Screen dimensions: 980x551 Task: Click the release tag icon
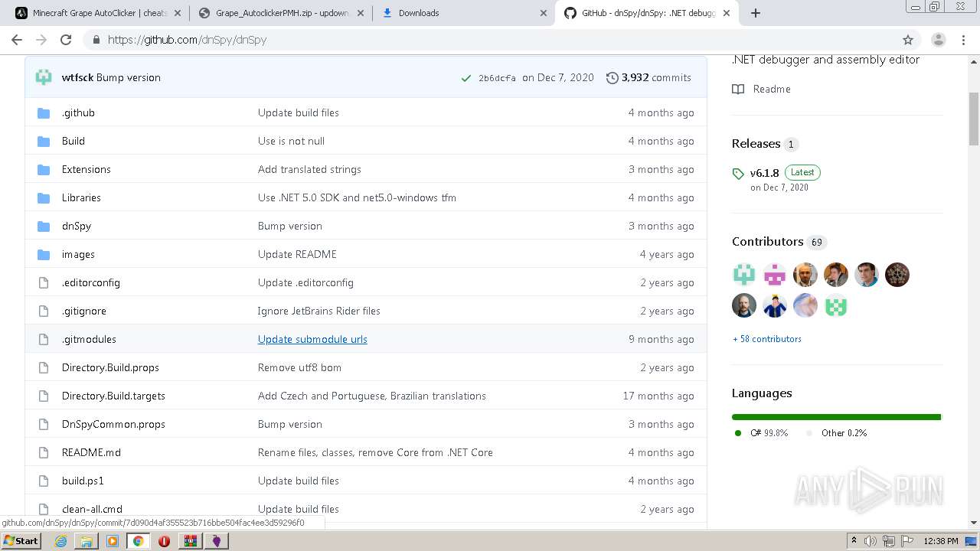[x=738, y=174]
